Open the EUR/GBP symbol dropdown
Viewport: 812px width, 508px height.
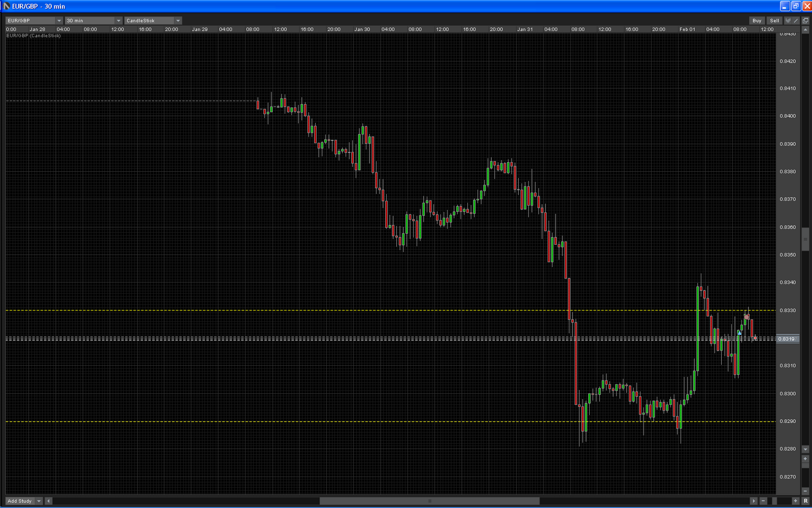coord(34,21)
